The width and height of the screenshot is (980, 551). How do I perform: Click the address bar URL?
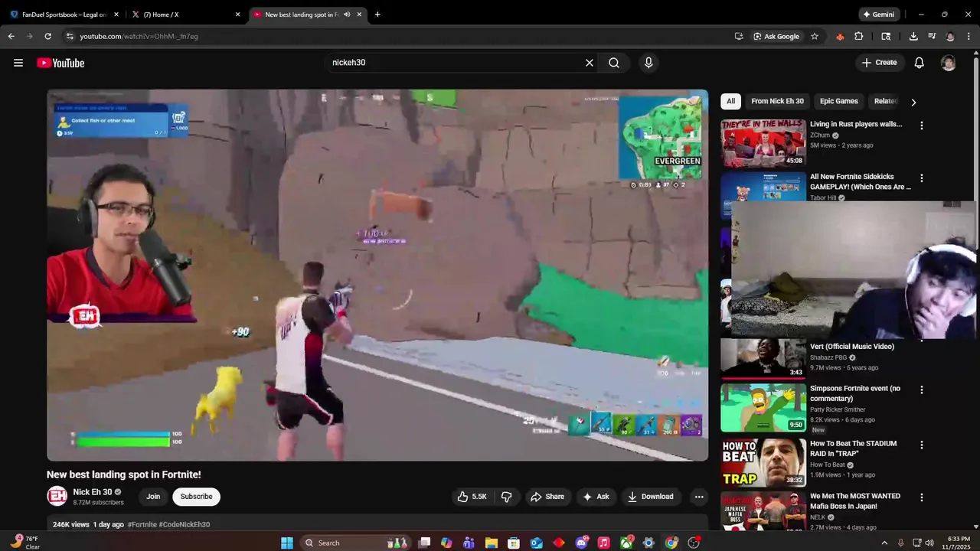tap(139, 36)
